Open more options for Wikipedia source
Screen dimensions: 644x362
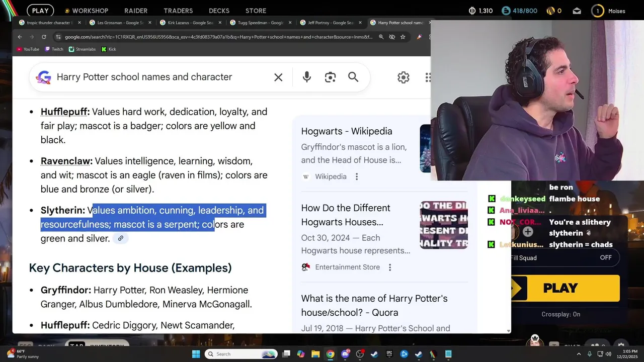pos(357,176)
